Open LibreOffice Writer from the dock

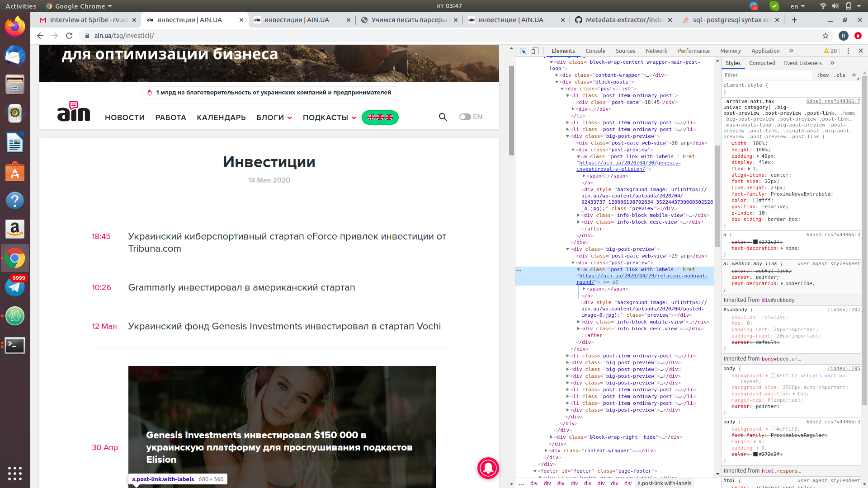click(15, 143)
